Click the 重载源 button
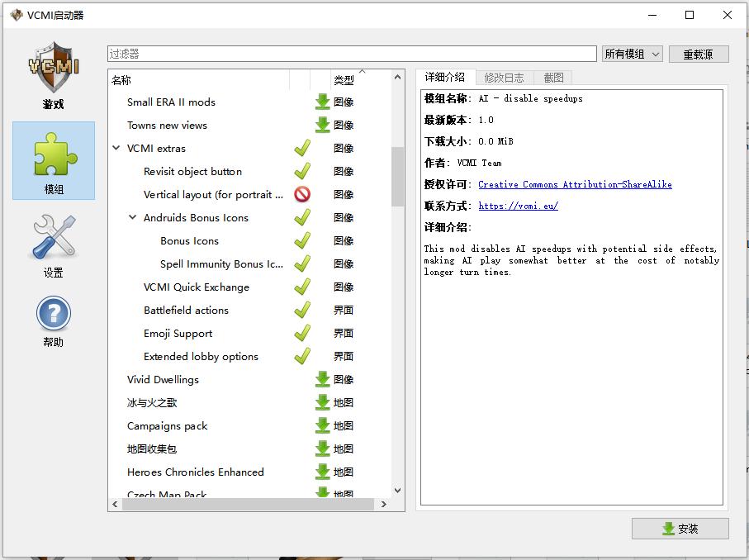The height and width of the screenshot is (560, 749). coord(699,54)
